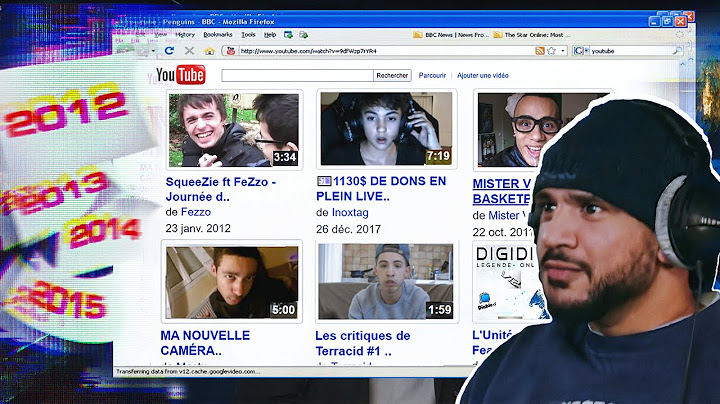Click first green toolbar icon after Help
This screenshot has width=720, height=404.
[x=288, y=34]
